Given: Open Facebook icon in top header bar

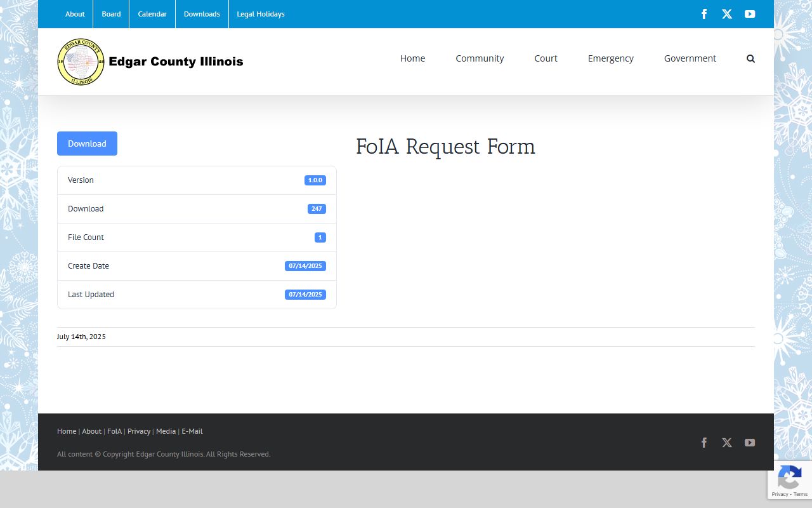Looking at the screenshot, I should [704, 14].
